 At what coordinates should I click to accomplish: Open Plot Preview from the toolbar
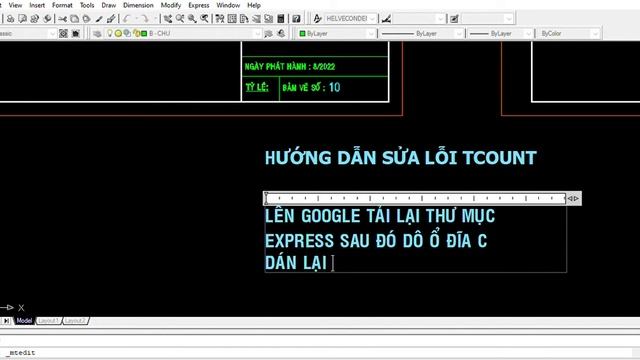coord(22,19)
